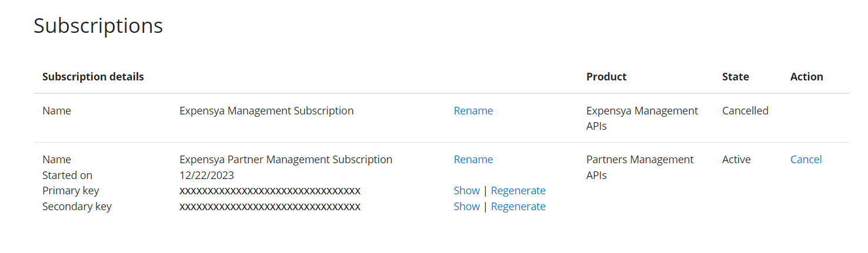Click the Action column header
This screenshot has height=253, width=868.
click(x=806, y=77)
